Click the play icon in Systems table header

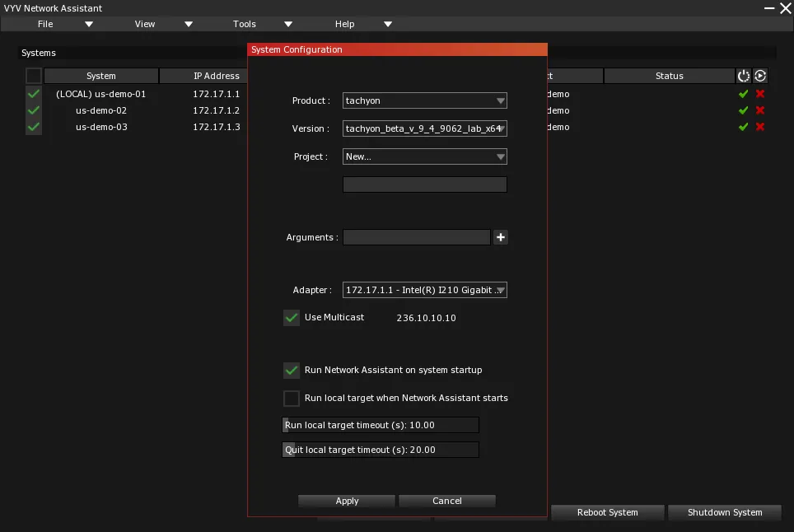(760, 76)
